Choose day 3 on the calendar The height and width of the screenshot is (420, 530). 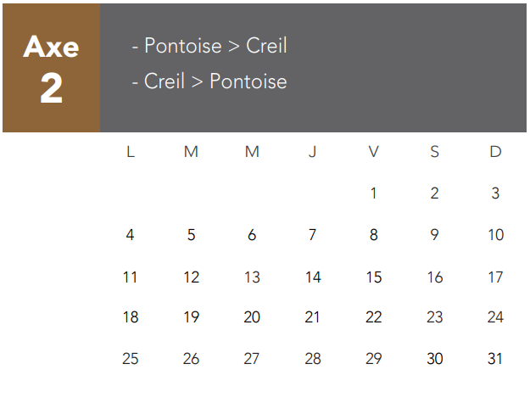[x=495, y=193]
